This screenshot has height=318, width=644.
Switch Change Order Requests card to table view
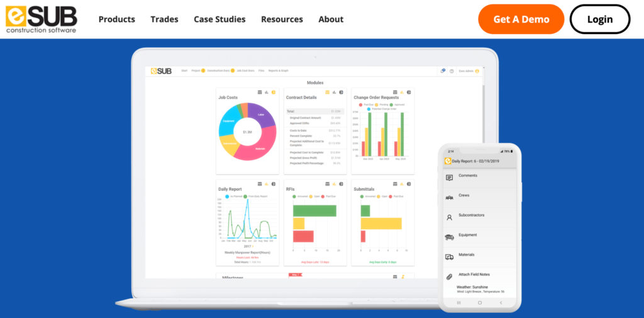[x=395, y=92]
